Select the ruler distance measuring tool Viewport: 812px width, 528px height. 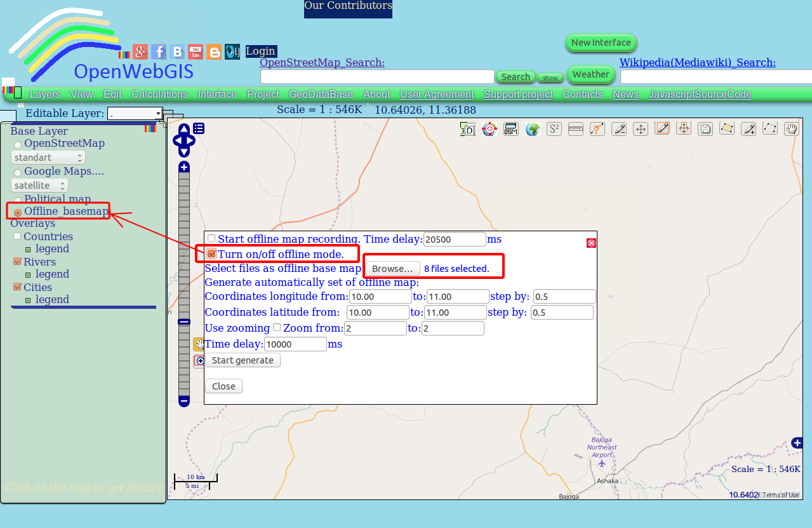click(575, 128)
